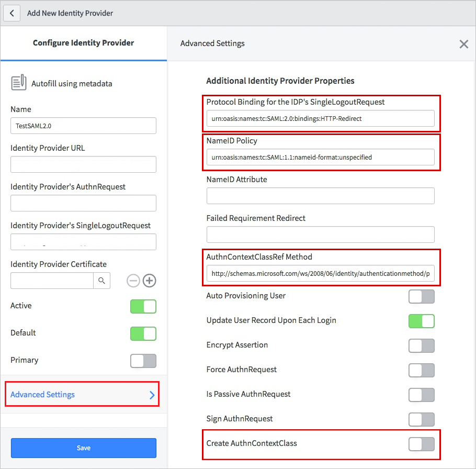476x469 pixels.
Task: Enable Auto Provisioning User
Action: (422, 296)
